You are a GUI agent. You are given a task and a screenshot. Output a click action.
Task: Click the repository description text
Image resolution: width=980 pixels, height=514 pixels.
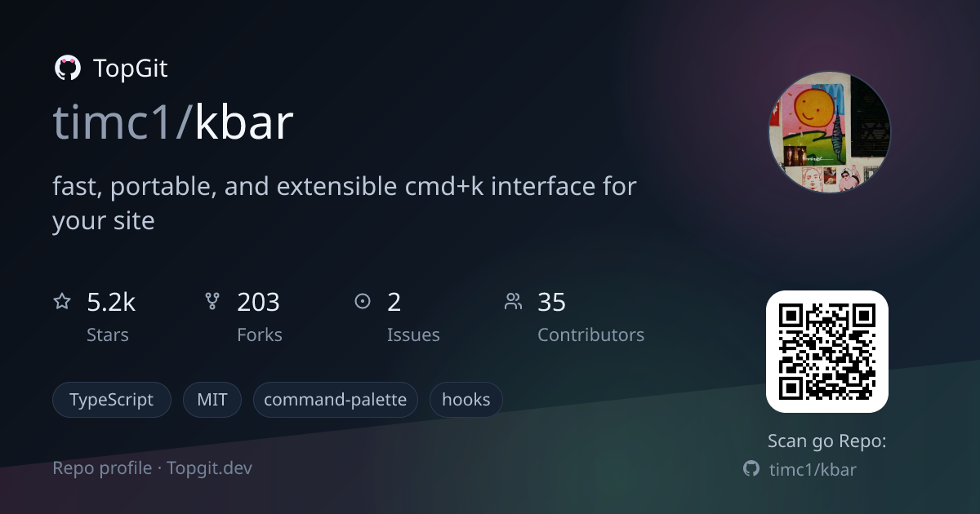344,203
